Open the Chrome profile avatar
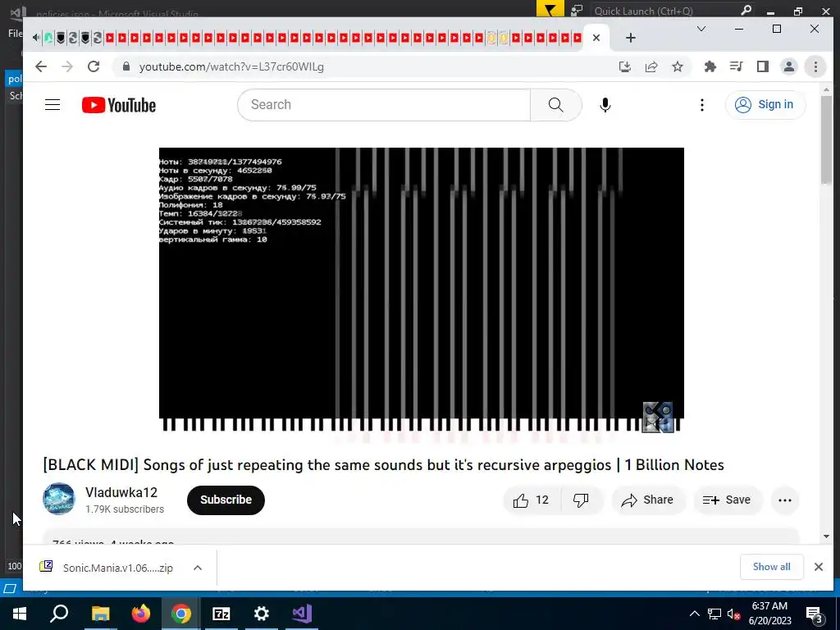The image size is (840, 630). click(x=789, y=66)
